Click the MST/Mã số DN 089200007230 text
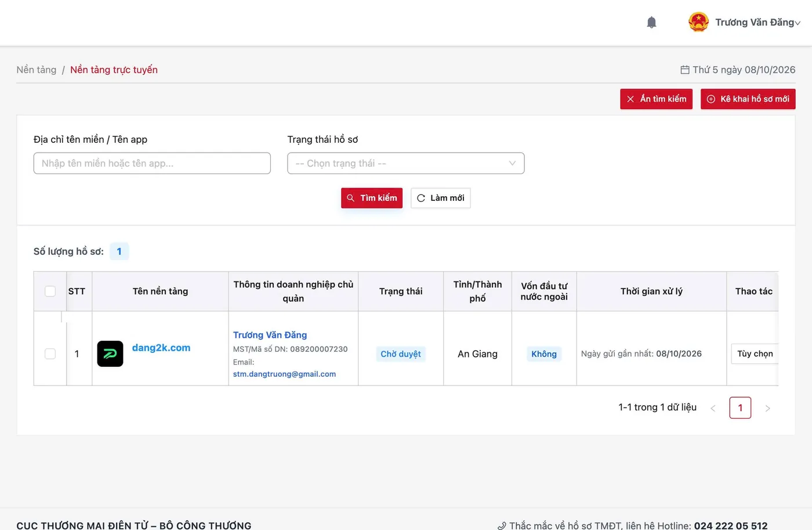812x530 pixels. pos(290,349)
